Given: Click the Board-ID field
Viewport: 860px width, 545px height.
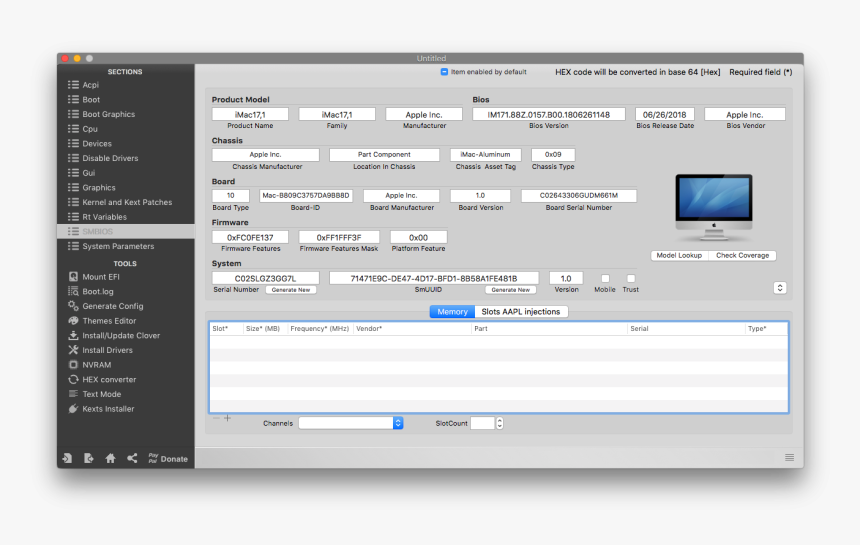Looking at the screenshot, I should (x=305, y=196).
